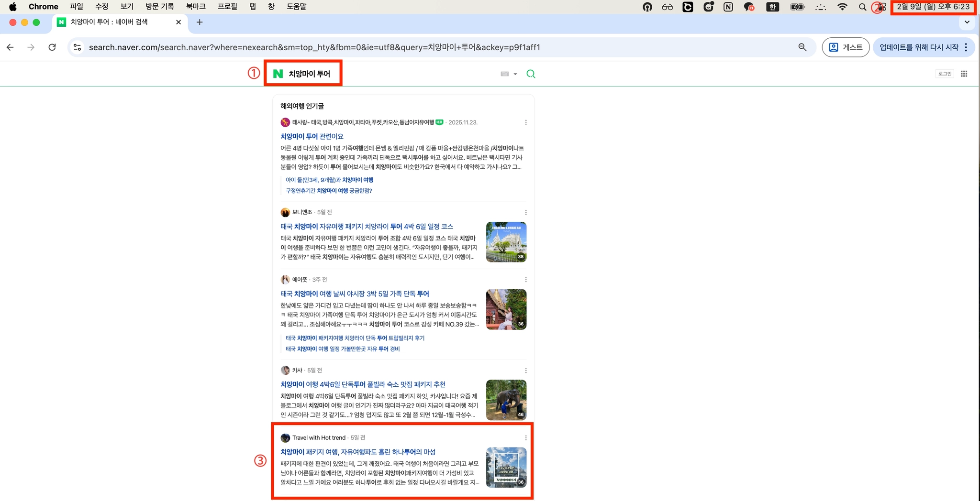The image size is (980, 501).
Task: Expand the virtual keyboard dropdown arrow
Action: coord(515,74)
